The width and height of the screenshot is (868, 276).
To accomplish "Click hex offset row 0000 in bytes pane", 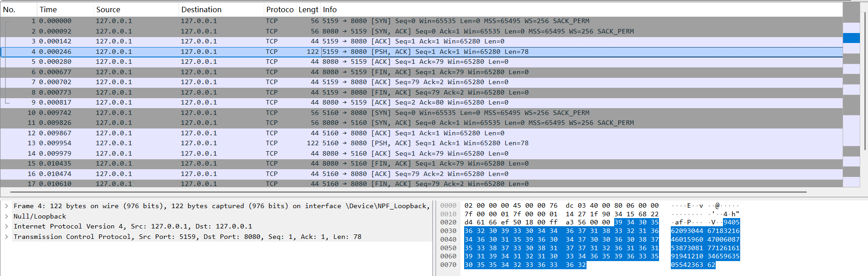I will (448, 205).
